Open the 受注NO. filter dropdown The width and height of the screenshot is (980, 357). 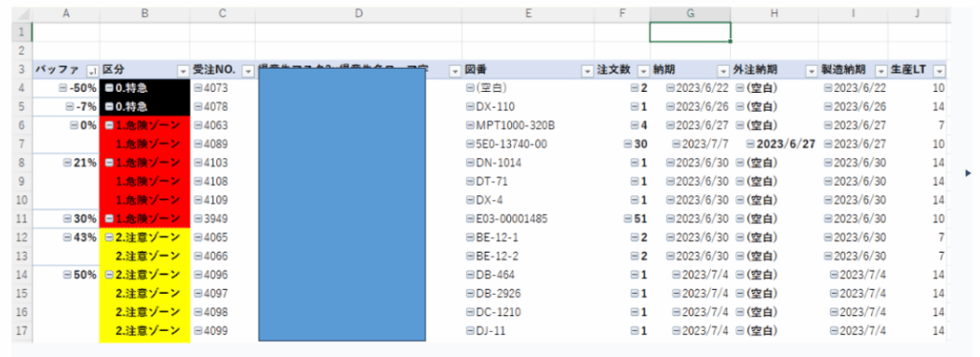click(248, 71)
